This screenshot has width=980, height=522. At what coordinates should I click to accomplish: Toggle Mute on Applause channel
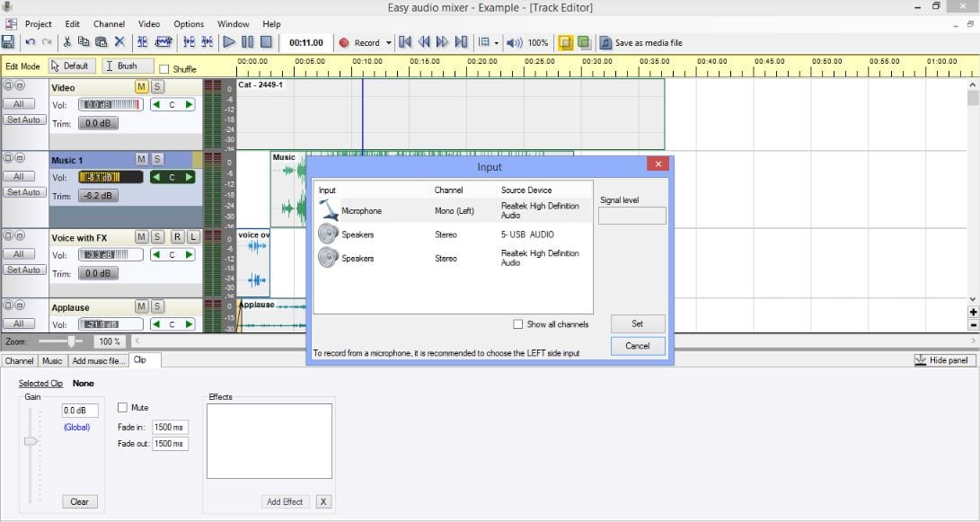click(141, 306)
